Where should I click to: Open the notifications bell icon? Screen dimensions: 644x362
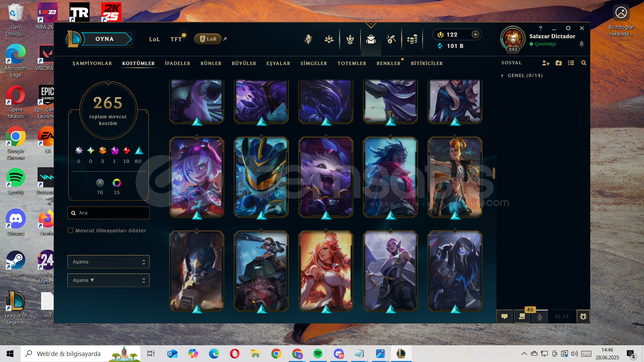pos(582,44)
